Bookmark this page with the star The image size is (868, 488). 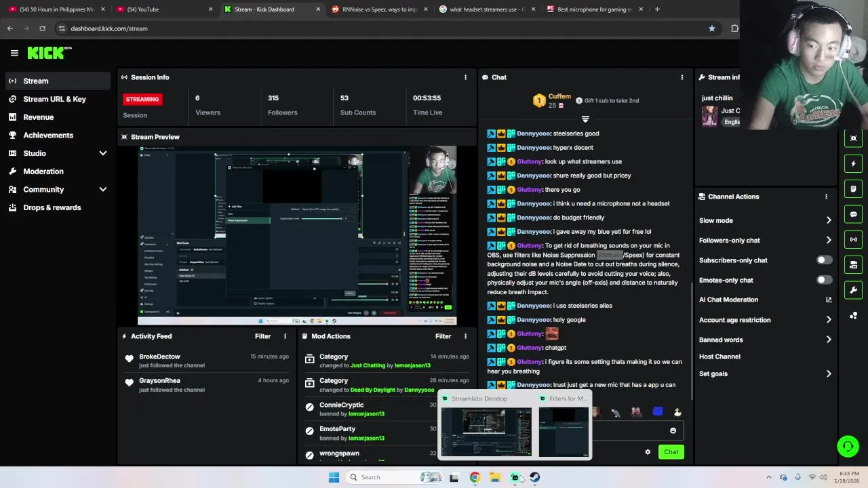point(711,28)
